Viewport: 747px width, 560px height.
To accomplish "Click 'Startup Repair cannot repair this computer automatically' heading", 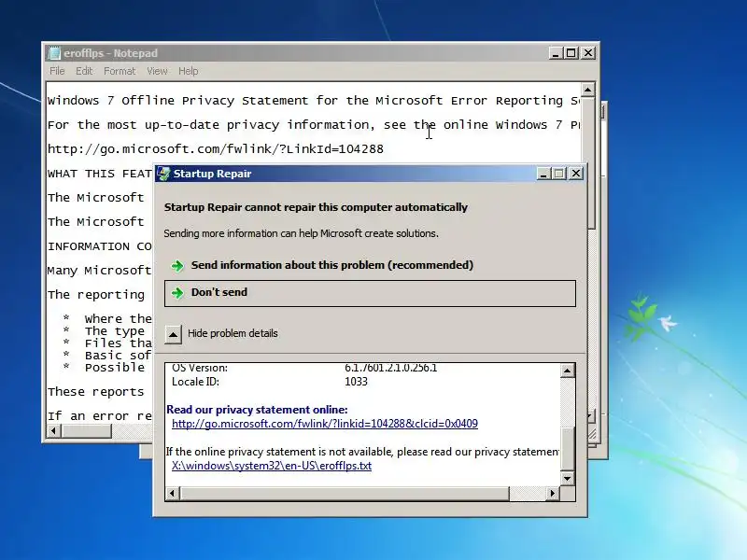I will tap(316, 207).
